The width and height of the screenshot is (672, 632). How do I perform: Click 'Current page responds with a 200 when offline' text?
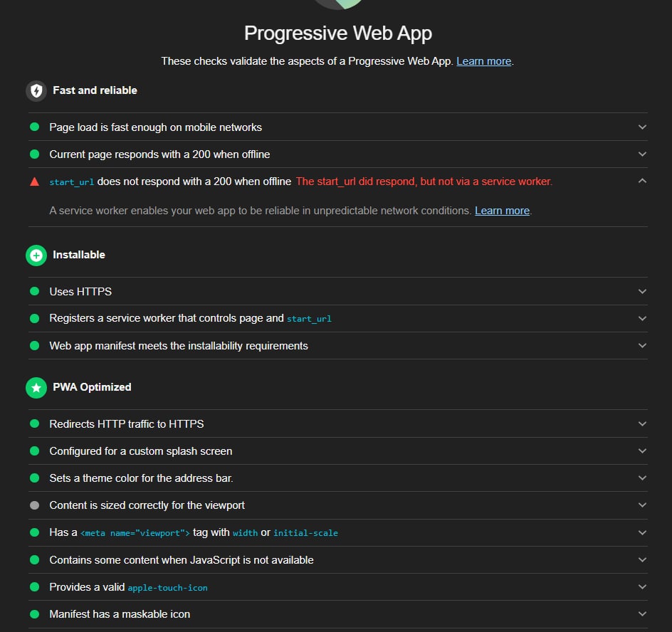[159, 154]
